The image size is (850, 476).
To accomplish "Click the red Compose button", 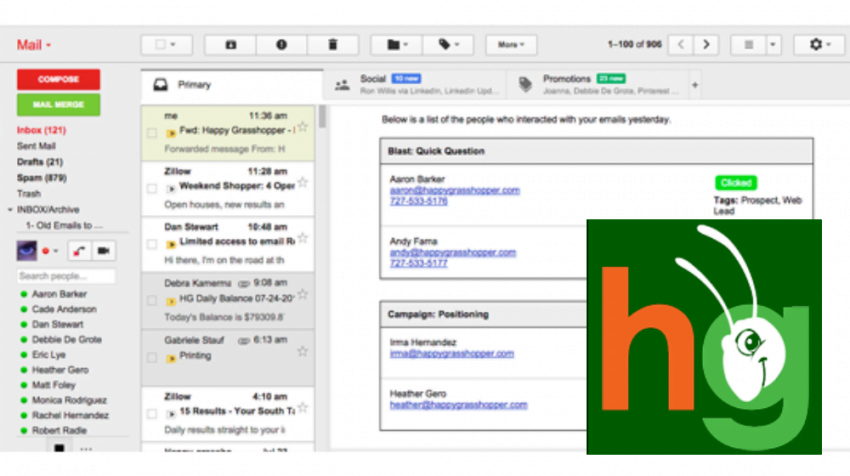I will click(58, 79).
